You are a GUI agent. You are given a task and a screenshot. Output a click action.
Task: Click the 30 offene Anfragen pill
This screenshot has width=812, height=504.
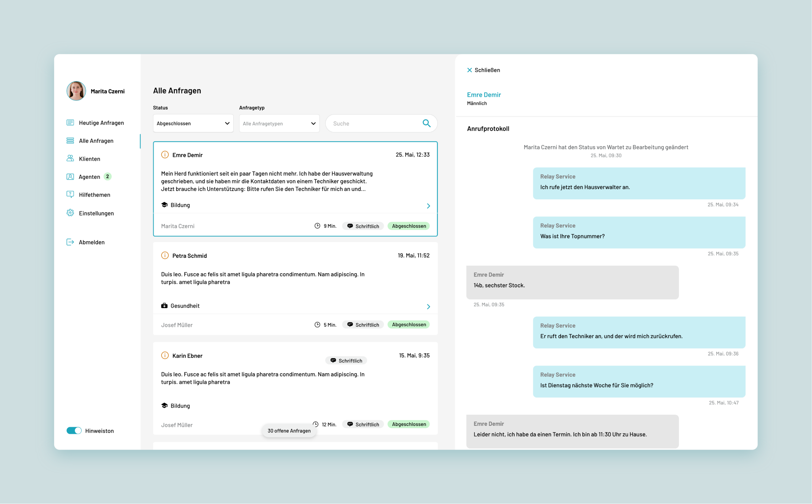pyautogui.click(x=289, y=431)
